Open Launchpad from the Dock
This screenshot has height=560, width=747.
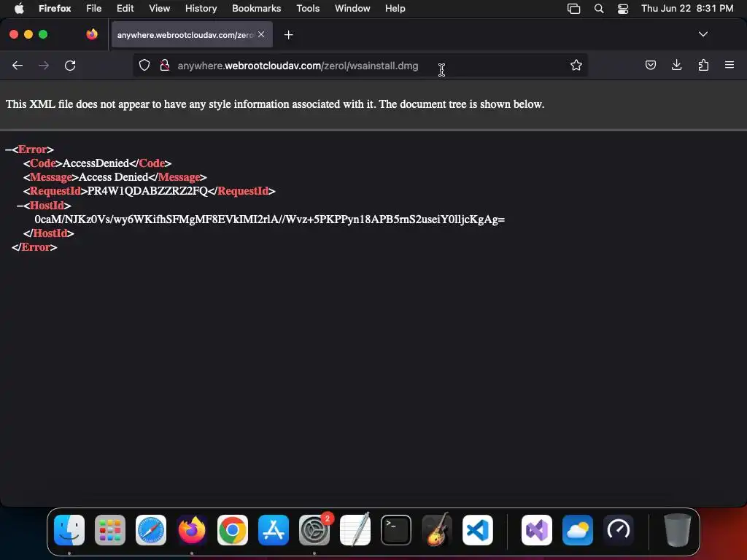click(110, 530)
